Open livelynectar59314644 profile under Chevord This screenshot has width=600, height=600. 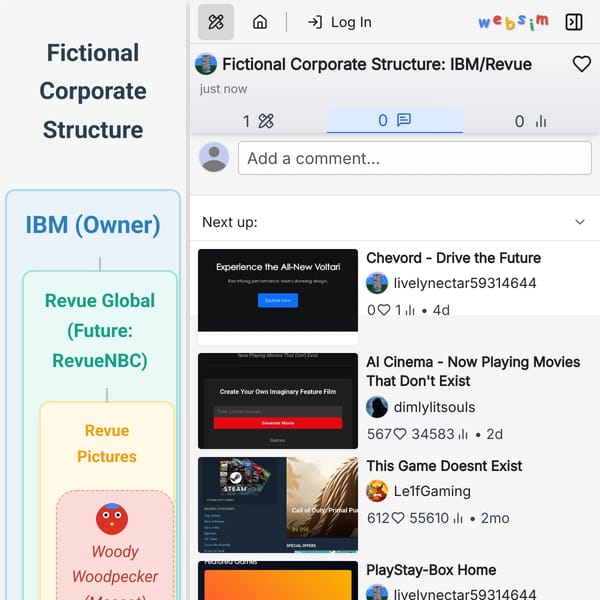pos(465,283)
